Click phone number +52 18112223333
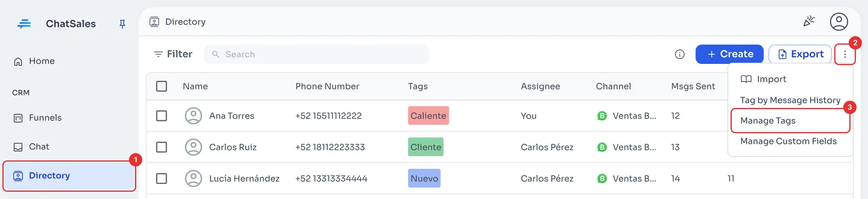Image resolution: width=868 pixels, height=199 pixels. (330, 147)
